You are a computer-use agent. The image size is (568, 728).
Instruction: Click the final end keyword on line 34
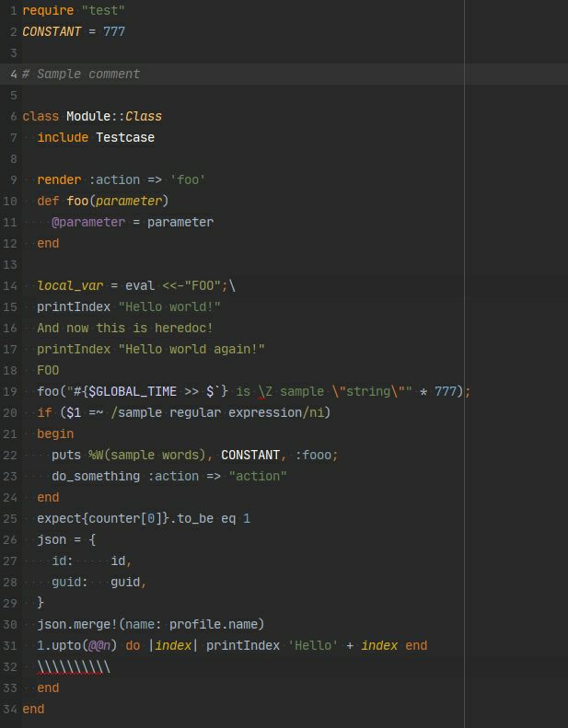pyautogui.click(x=33, y=710)
